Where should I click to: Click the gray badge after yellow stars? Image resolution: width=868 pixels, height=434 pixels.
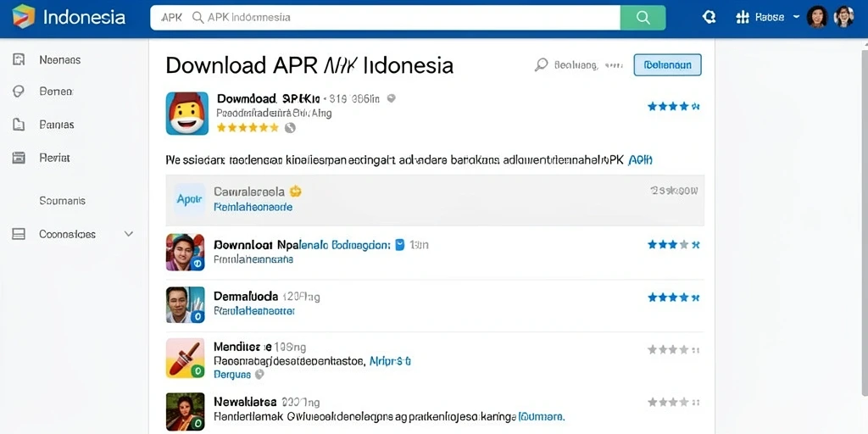coord(290,128)
